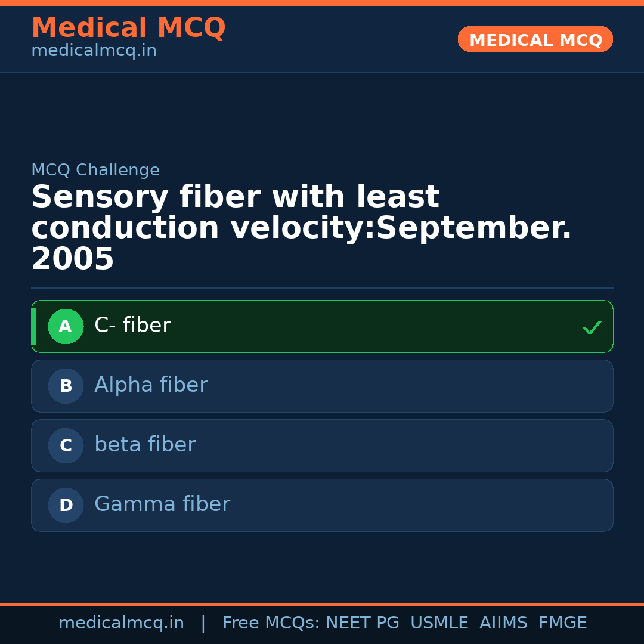Click the green accent bar on option A

(x=33, y=326)
